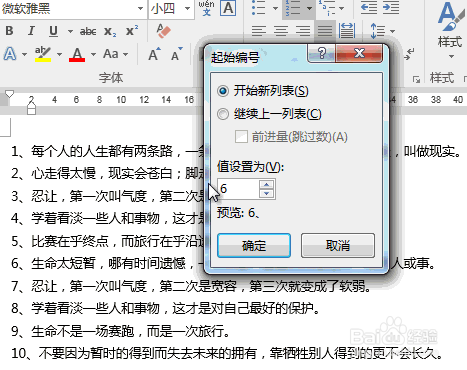Open phonetic guide (wén) tool

206,8
